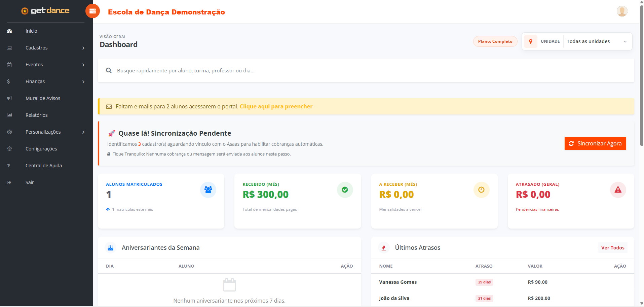Click the get dance logo
Screen dimensions: 644x307
45,11
